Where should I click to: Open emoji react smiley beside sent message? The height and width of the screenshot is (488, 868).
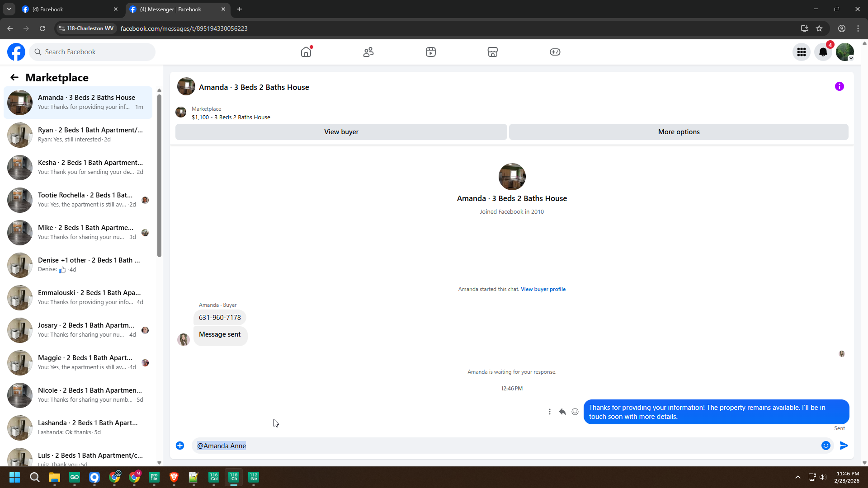click(575, 412)
